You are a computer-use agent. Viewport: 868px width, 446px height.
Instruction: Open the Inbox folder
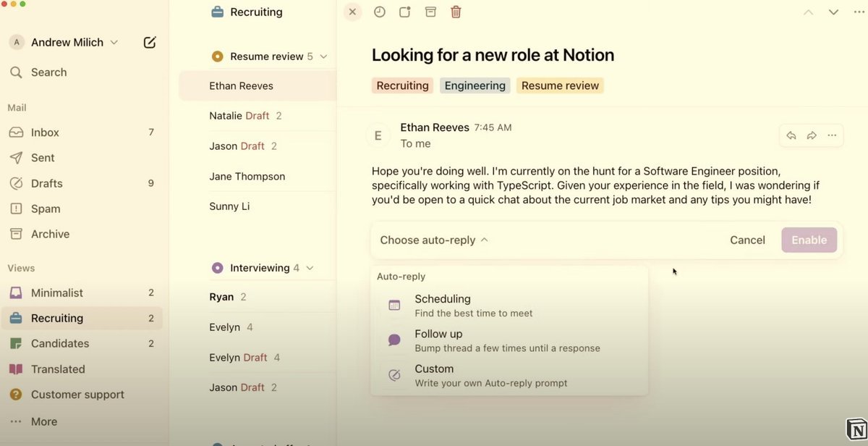coord(82,132)
